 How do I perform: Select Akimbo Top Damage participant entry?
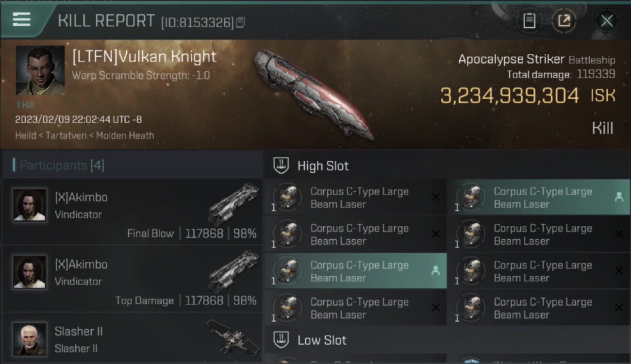tap(132, 278)
